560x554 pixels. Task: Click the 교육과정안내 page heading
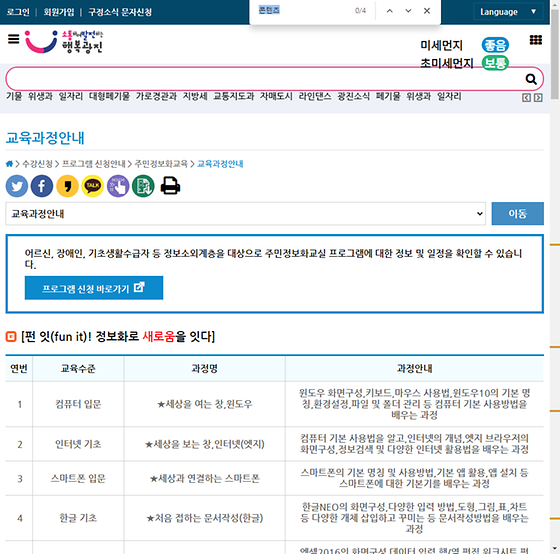point(45,138)
